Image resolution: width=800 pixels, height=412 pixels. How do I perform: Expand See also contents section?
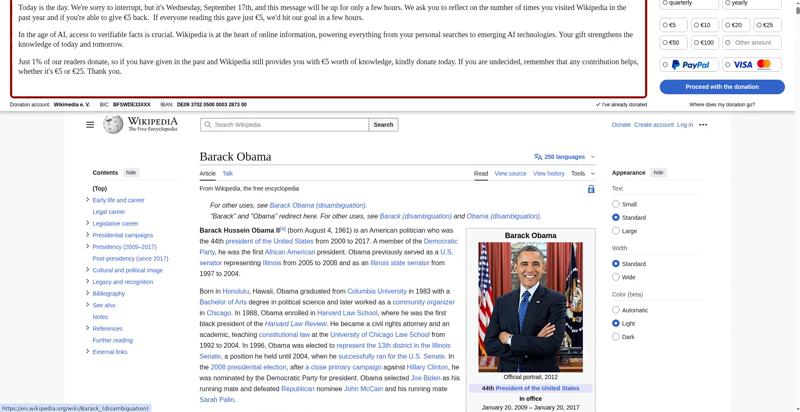(x=88, y=305)
